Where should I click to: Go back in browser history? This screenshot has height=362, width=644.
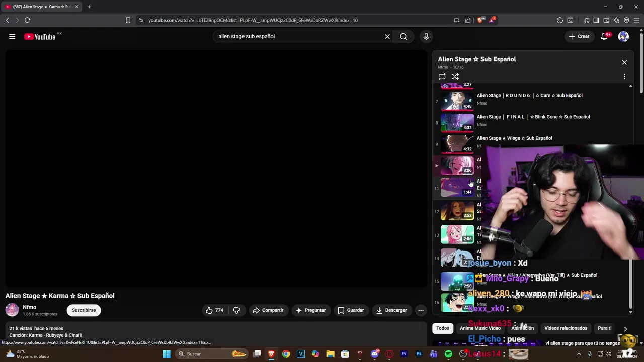(x=7, y=20)
